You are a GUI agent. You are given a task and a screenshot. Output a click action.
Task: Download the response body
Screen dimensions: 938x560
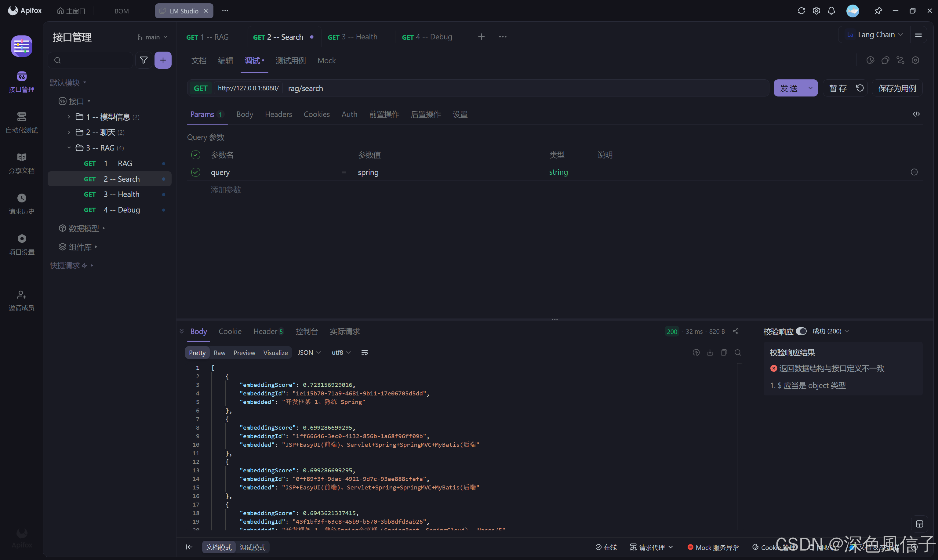(x=710, y=352)
